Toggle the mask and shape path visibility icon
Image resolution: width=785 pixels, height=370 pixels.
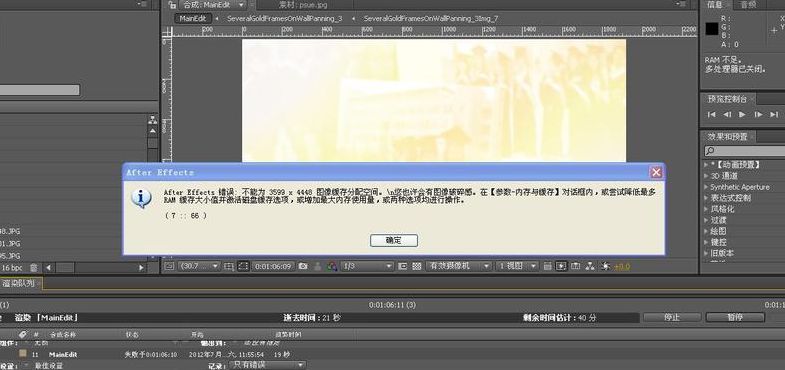tap(243, 266)
